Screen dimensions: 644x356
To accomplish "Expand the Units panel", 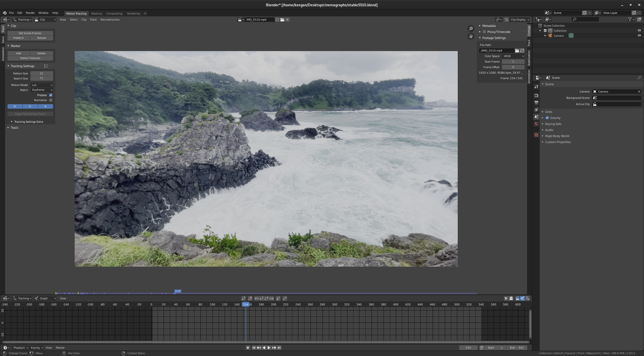I will [x=548, y=112].
